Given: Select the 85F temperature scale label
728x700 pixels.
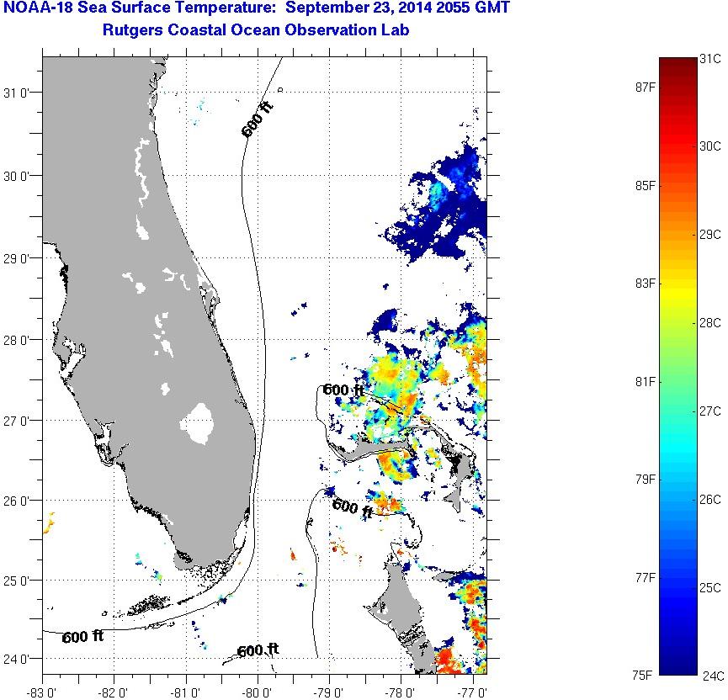Looking at the screenshot, I should pyautogui.click(x=646, y=185).
